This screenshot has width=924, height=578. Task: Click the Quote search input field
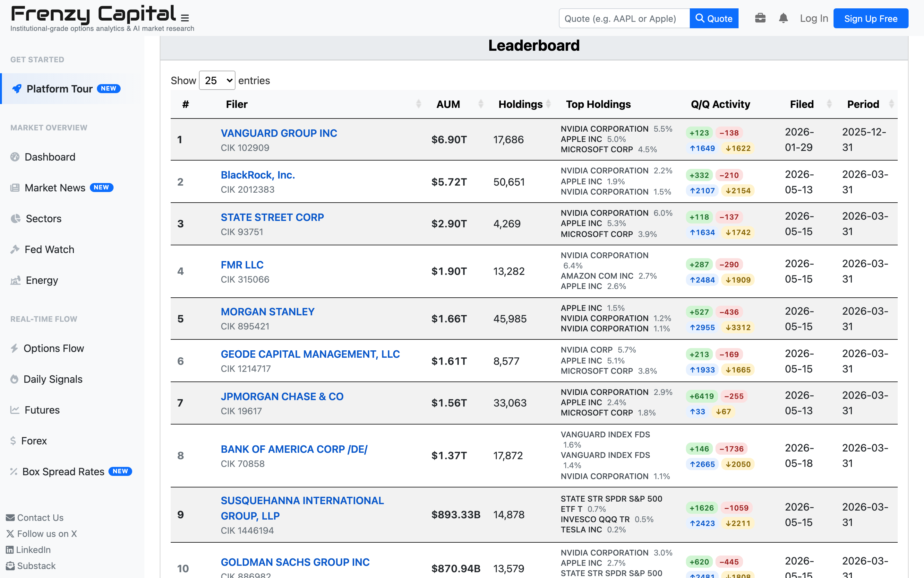tap(624, 18)
